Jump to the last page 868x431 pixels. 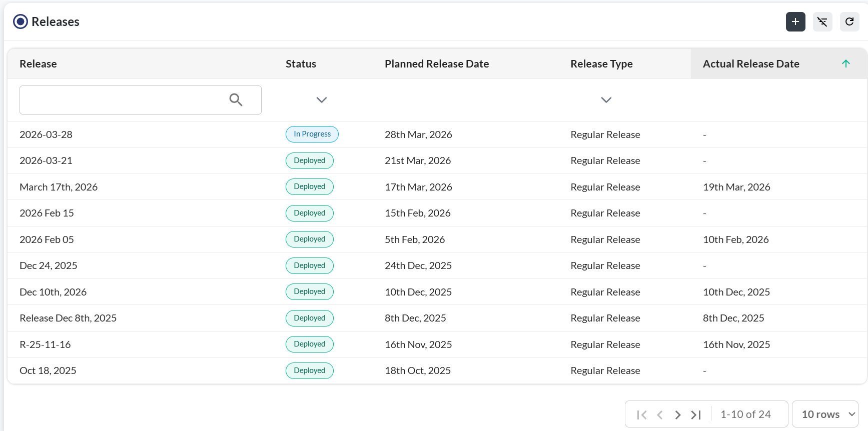coord(696,414)
